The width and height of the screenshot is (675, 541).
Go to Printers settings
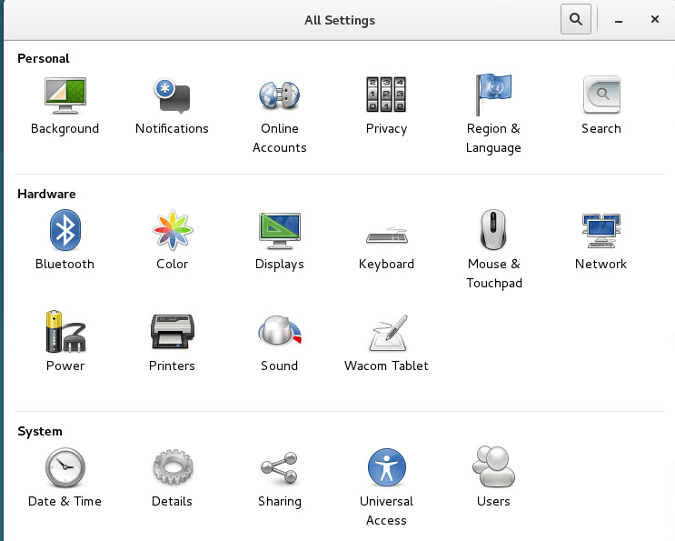tap(172, 333)
